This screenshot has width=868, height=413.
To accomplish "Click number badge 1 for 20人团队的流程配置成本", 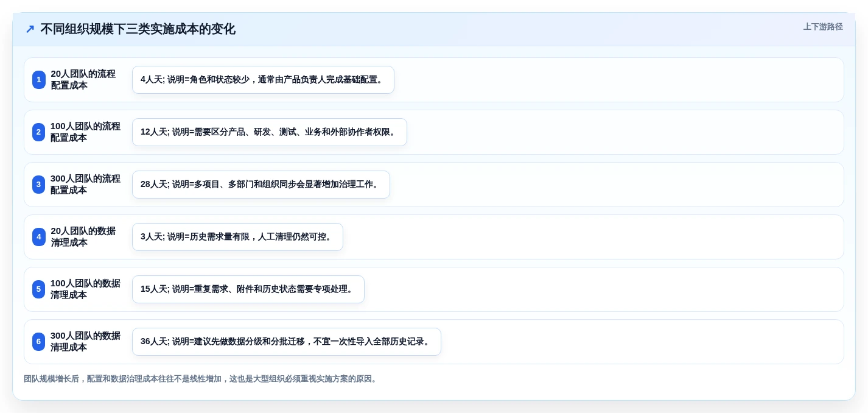I will click(39, 80).
